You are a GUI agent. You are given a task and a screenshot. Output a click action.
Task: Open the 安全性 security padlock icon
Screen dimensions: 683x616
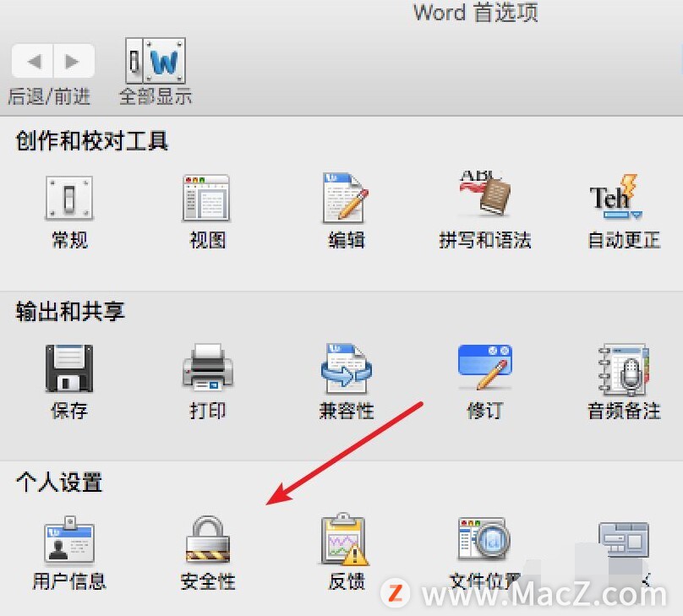click(208, 539)
